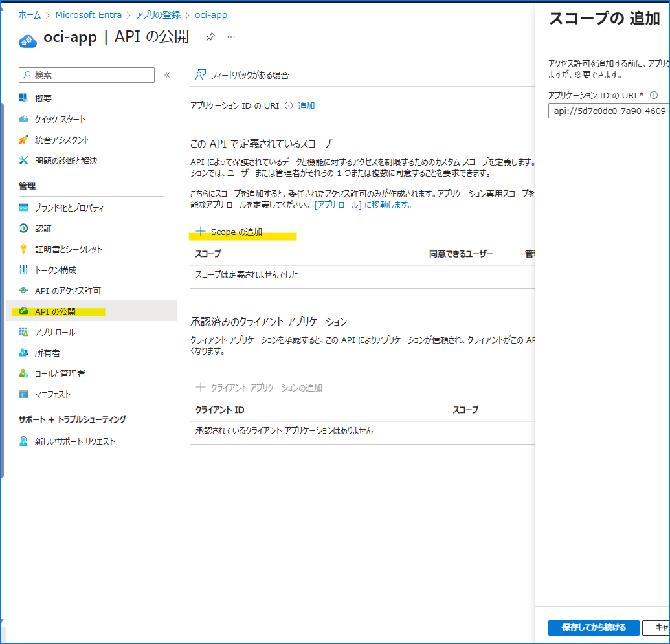Image resolution: width=670 pixels, height=644 pixels.
Task: Click the マニフェスト icon
Action: tap(23, 394)
